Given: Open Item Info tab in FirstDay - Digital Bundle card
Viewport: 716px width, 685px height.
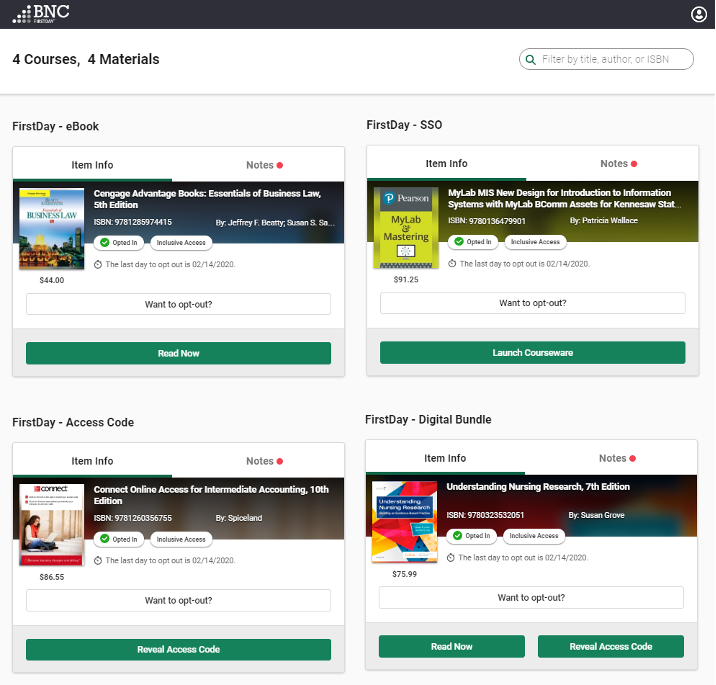Looking at the screenshot, I should (445, 458).
